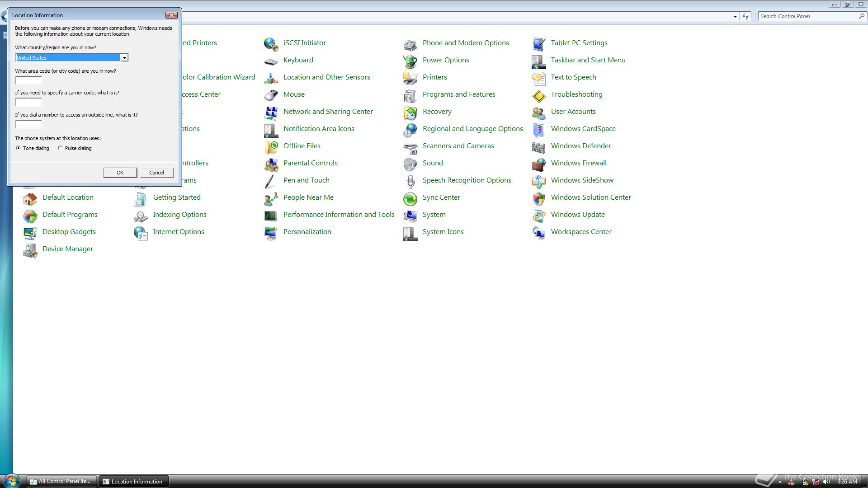The width and height of the screenshot is (868, 488).
Task: Open the User Accounts icon
Action: (x=538, y=113)
